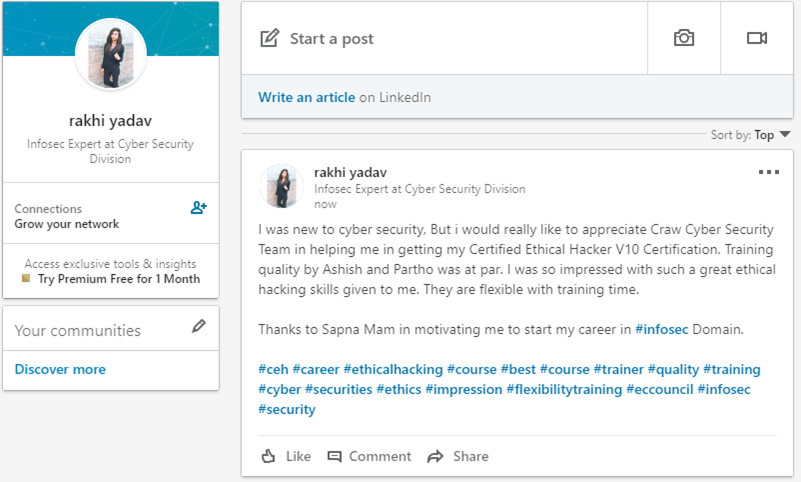Share the post using the arrow icon

(x=435, y=456)
